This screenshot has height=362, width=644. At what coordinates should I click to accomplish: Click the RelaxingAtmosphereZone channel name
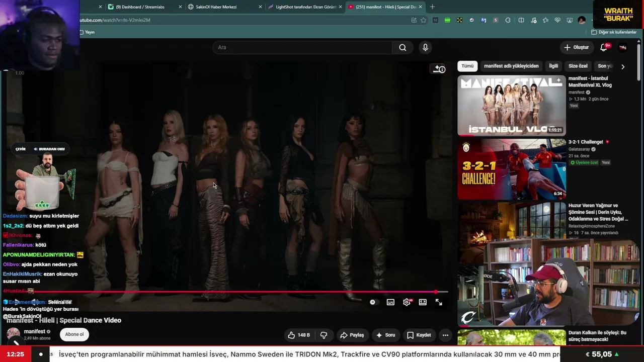(x=592, y=226)
